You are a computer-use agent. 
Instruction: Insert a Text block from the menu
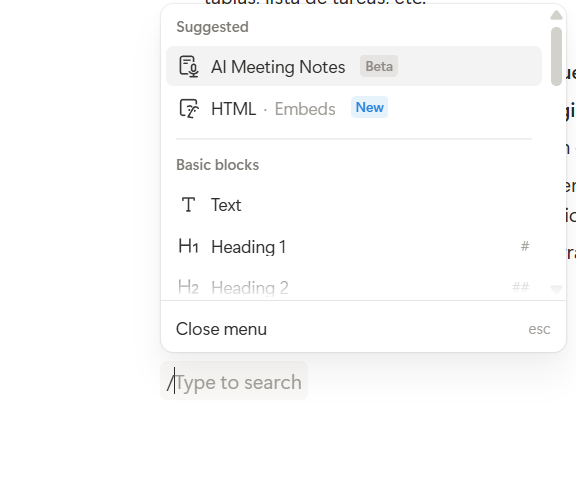point(354,205)
